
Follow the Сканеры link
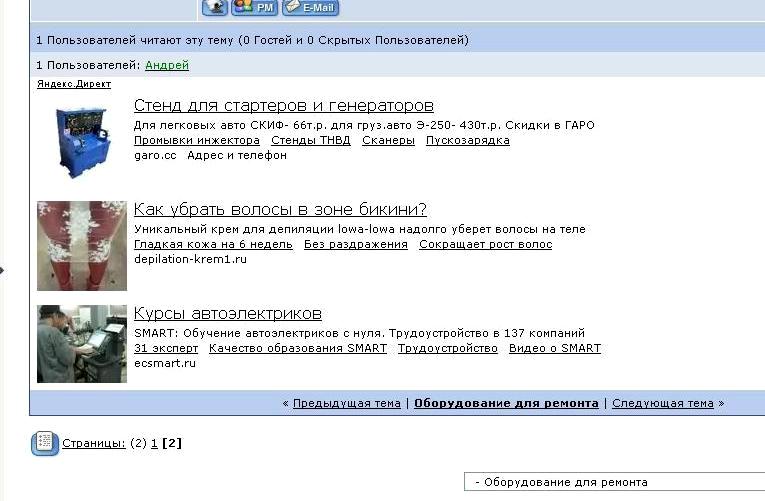(388, 140)
